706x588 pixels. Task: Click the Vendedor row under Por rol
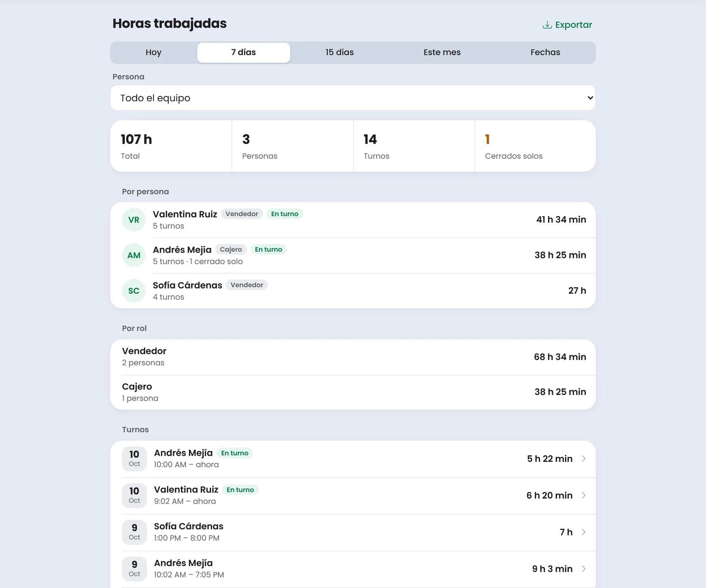click(353, 357)
